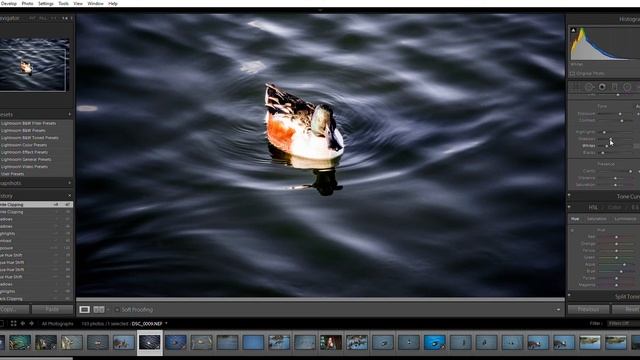Screen dimensions: 640x360
Task: Select the Crop Overlay tool
Action: (575, 87)
